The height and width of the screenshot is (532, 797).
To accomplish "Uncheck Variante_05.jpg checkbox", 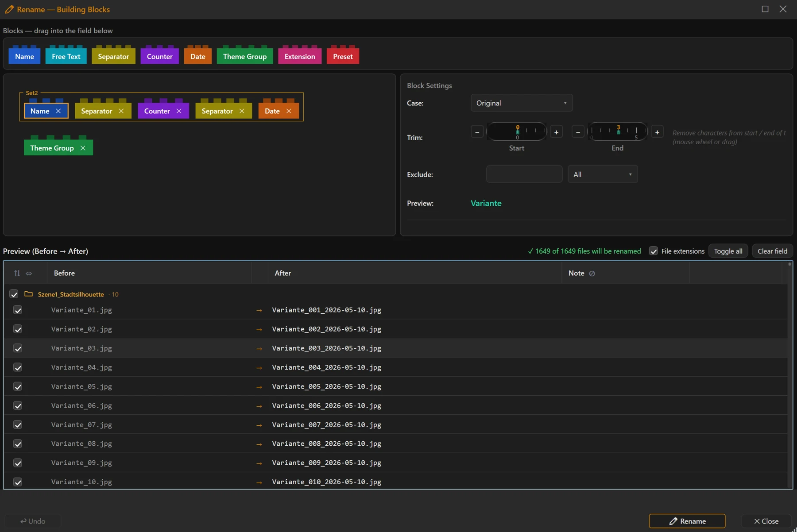I will coord(18,386).
